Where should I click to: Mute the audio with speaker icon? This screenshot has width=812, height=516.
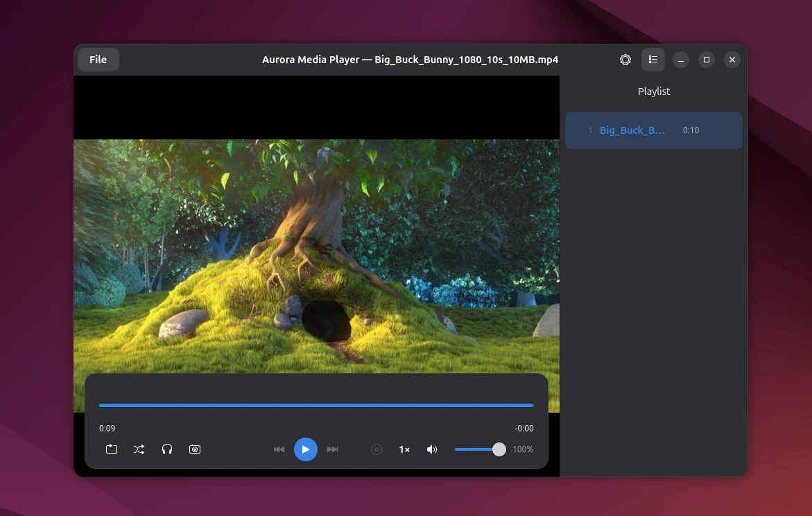[432, 449]
